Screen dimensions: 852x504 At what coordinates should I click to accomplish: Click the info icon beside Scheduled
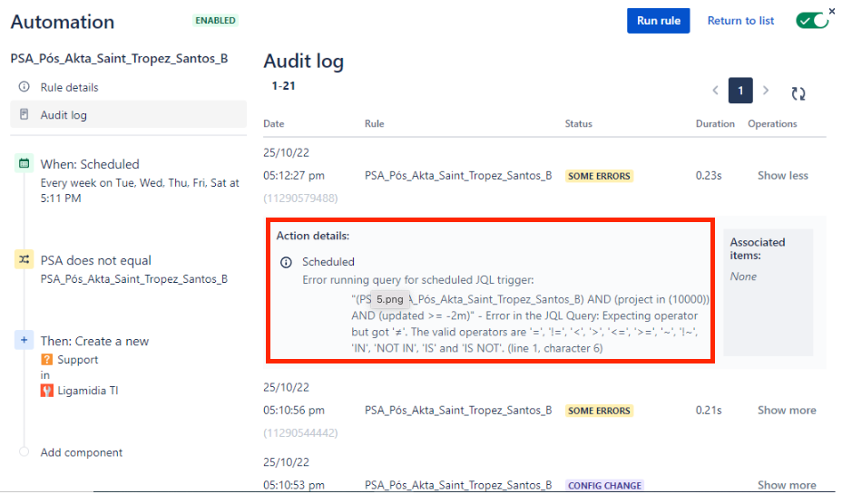click(286, 262)
